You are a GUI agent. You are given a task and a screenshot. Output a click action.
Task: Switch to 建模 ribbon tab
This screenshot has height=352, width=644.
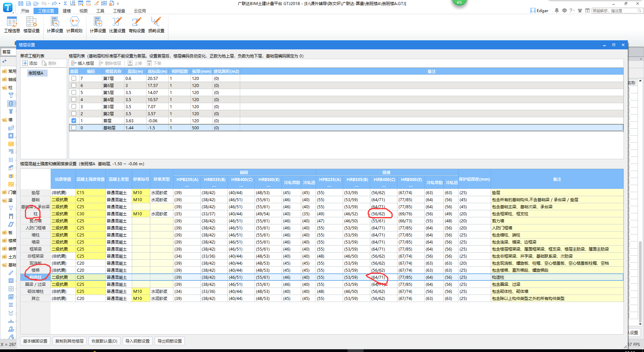coord(67,11)
